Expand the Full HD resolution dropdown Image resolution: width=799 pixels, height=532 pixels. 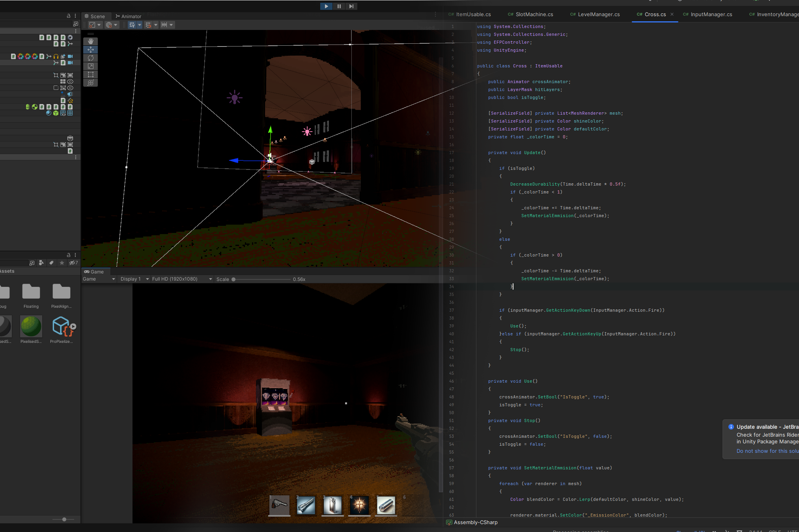(x=182, y=279)
